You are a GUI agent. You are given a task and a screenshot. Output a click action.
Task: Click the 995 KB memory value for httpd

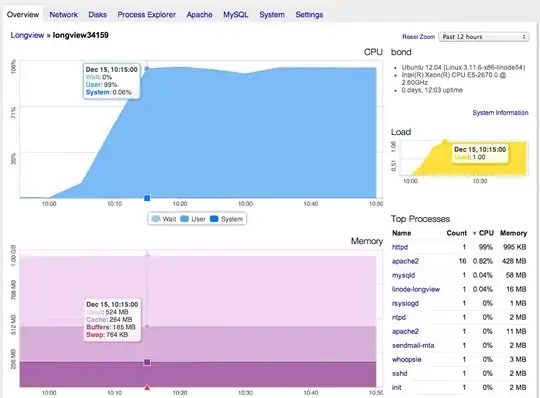pos(515,247)
